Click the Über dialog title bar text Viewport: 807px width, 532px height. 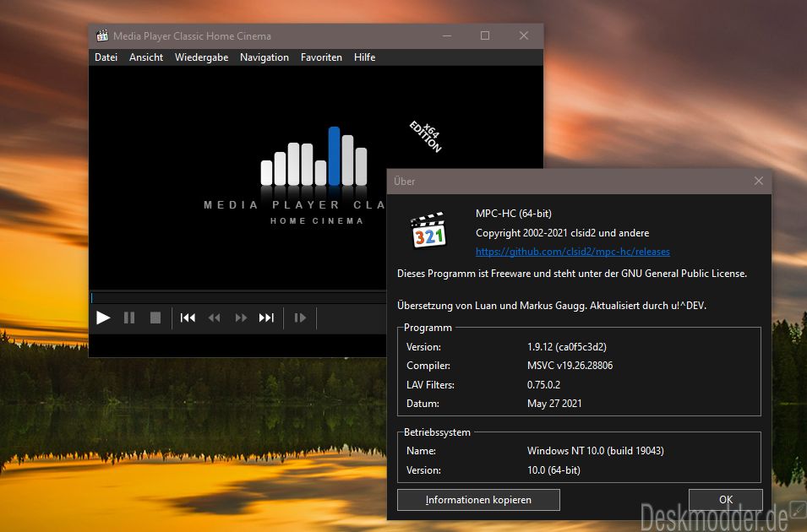coord(405,181)
